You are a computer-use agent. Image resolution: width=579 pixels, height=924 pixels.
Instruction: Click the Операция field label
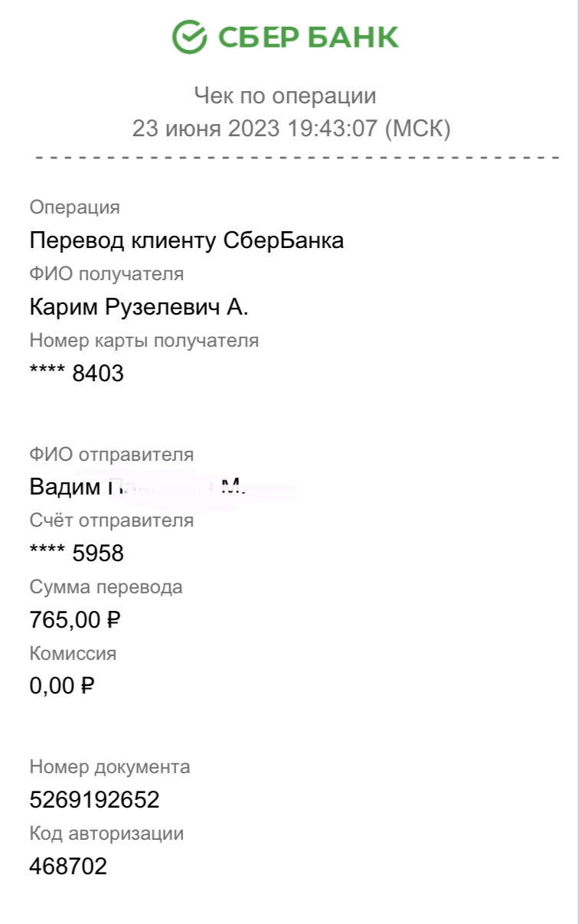point(75,207)
